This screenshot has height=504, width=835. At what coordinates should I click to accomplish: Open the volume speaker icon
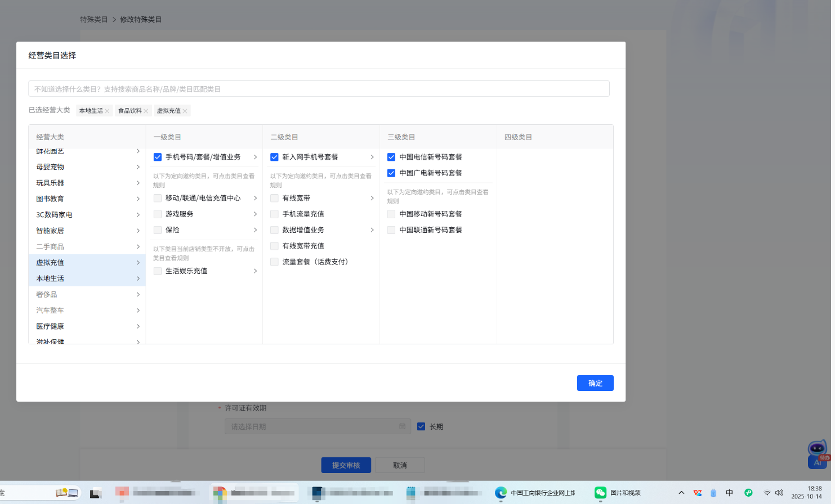click(x=779, y=493)
